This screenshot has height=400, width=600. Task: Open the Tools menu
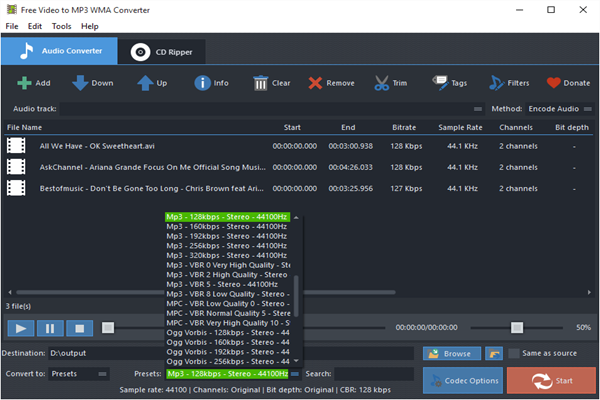[x=62, y=26]
